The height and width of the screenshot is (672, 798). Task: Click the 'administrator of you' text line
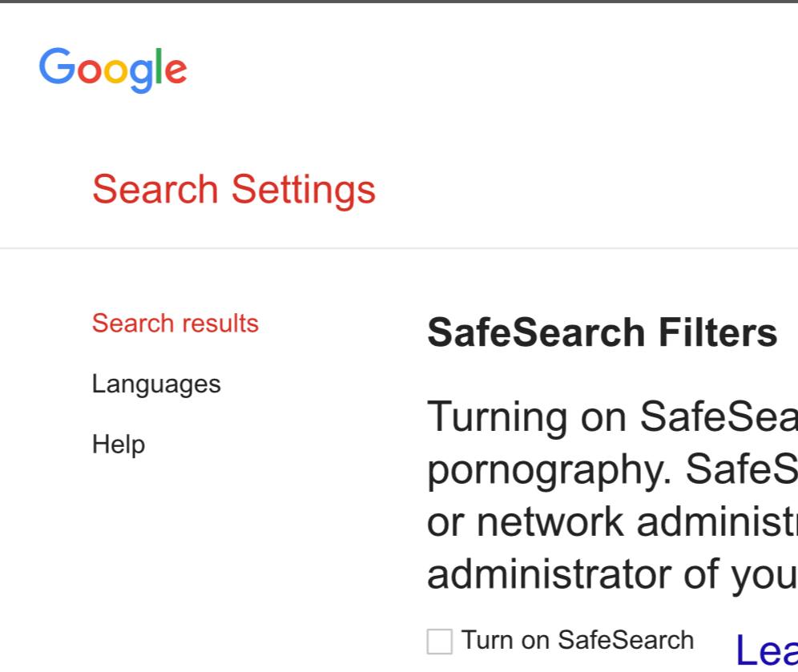click(612, 575)
